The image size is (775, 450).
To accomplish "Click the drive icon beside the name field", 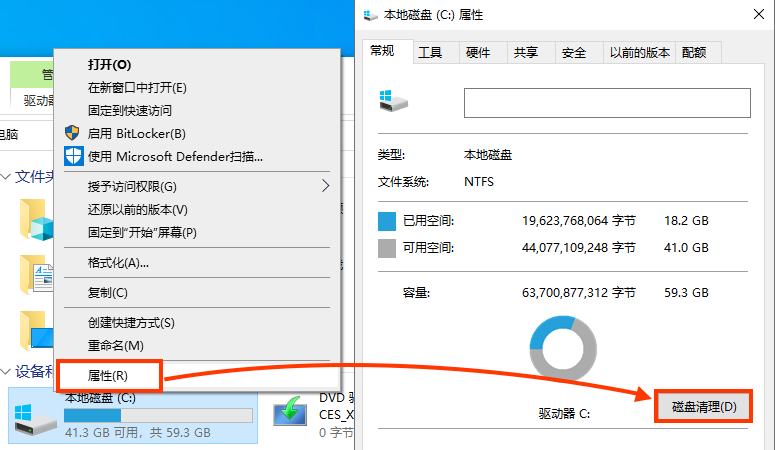I will [x=393, y=100].
